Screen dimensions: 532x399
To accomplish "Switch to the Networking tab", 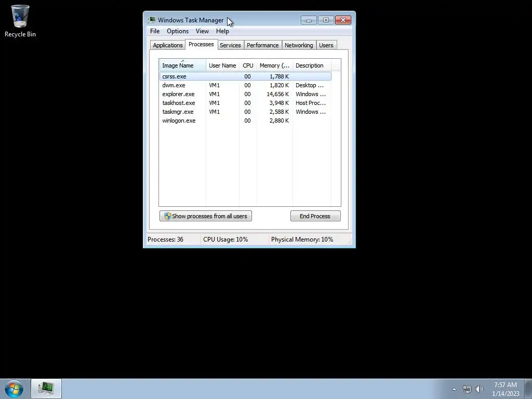I will click(299, 45).
